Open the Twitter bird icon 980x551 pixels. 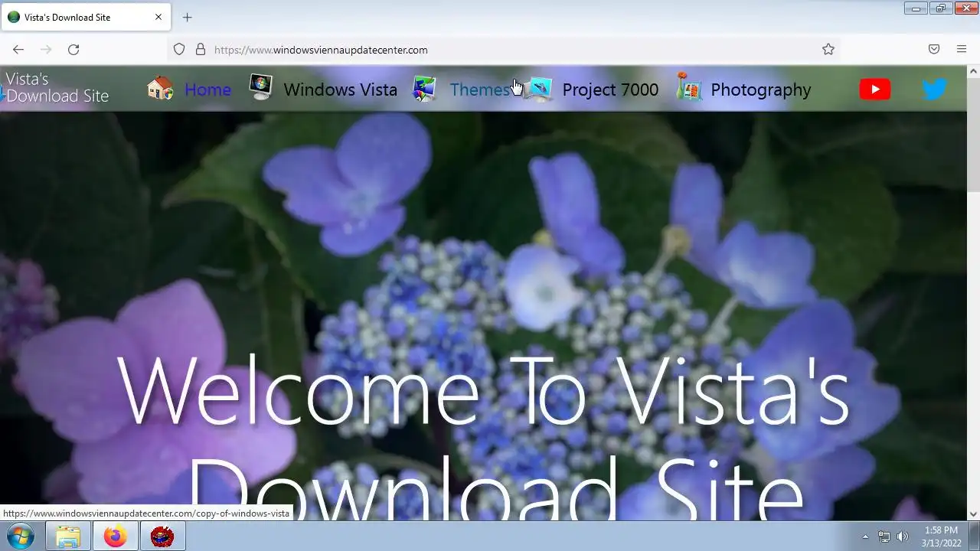click(935, 90)
